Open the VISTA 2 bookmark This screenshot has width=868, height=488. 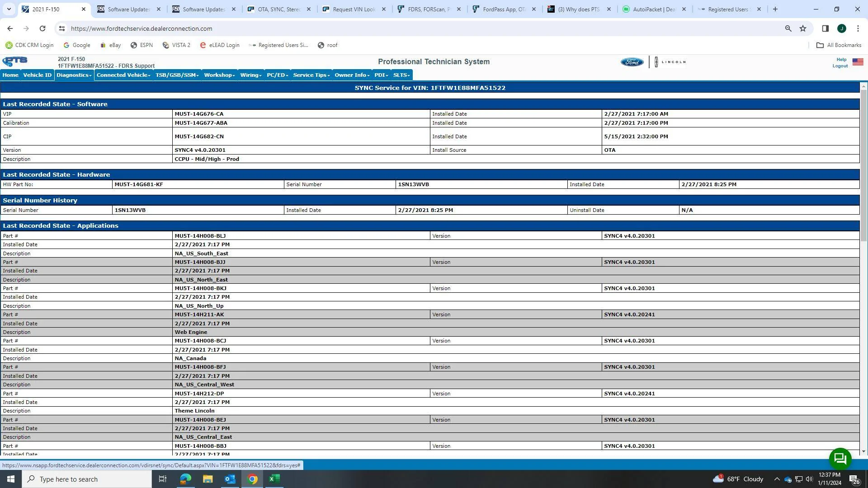point(176,45)
